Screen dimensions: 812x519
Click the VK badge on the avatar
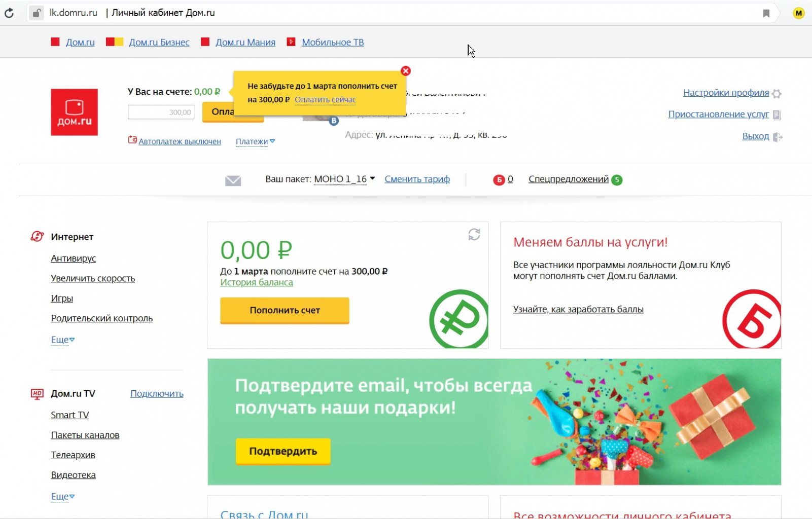[x=333, y=121]
